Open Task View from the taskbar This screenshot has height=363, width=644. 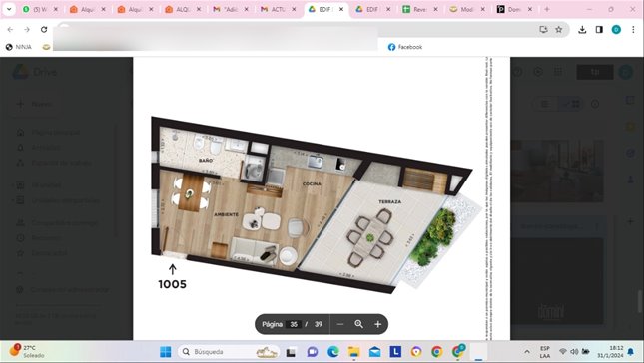tap(291, 352)
